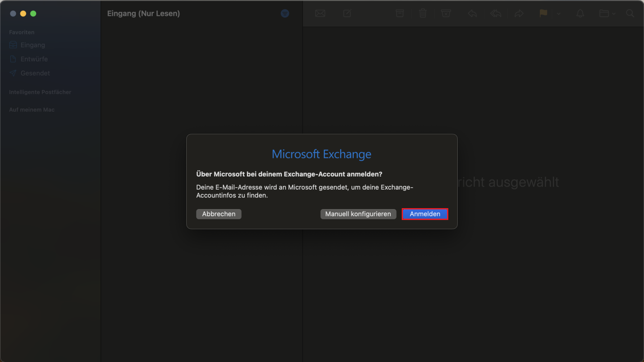Click the get new mail envelope icon
Screen dimensions: 644x362
tap(320, 14)
